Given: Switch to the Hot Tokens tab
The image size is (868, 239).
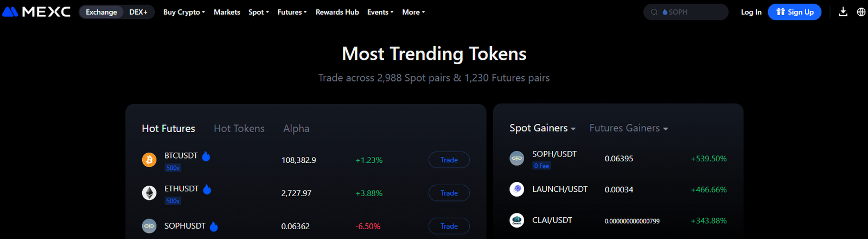Looking at the screenshot, I should pos(239,129).
